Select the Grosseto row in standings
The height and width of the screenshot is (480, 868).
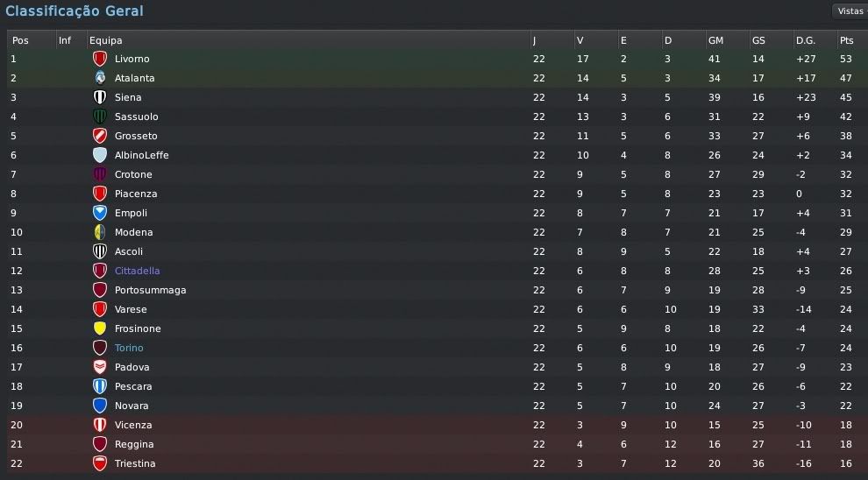click(x=434, y=136)
